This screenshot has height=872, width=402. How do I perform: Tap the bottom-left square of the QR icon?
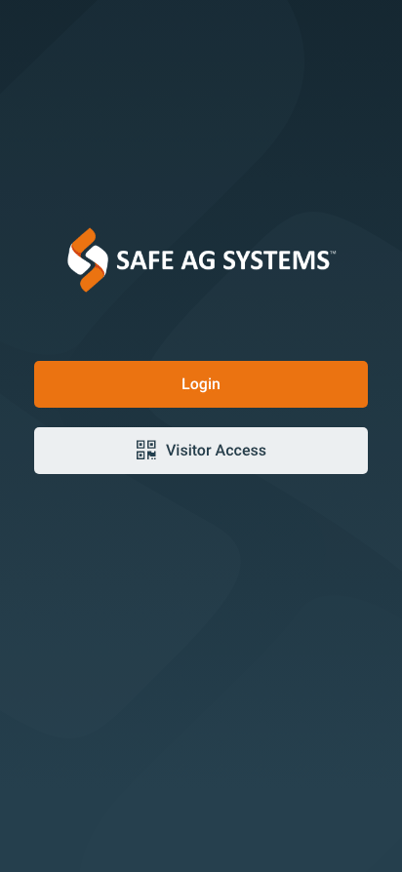(141, 455)
